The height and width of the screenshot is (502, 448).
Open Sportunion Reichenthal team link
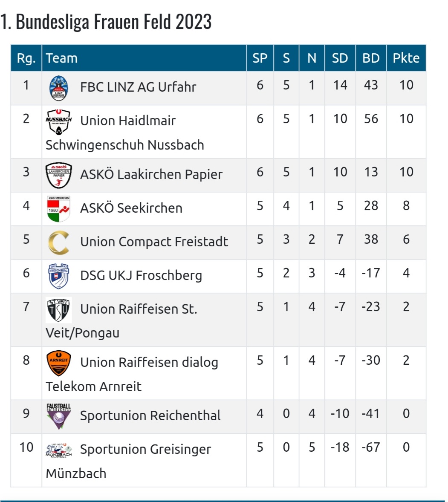pyautogui.click(x=150, y=415)
